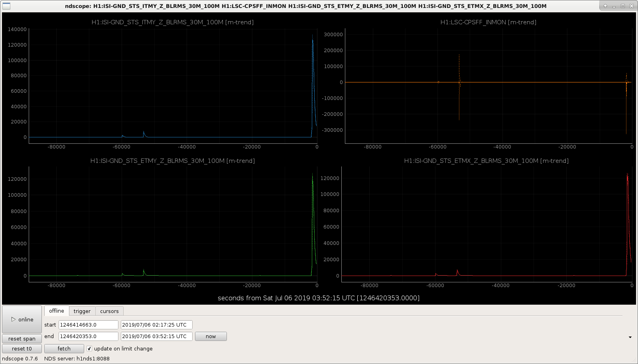This screenshot has width=638, height=364.
Task: Click the start UTC date field
Action: click(x=157, y=325)
